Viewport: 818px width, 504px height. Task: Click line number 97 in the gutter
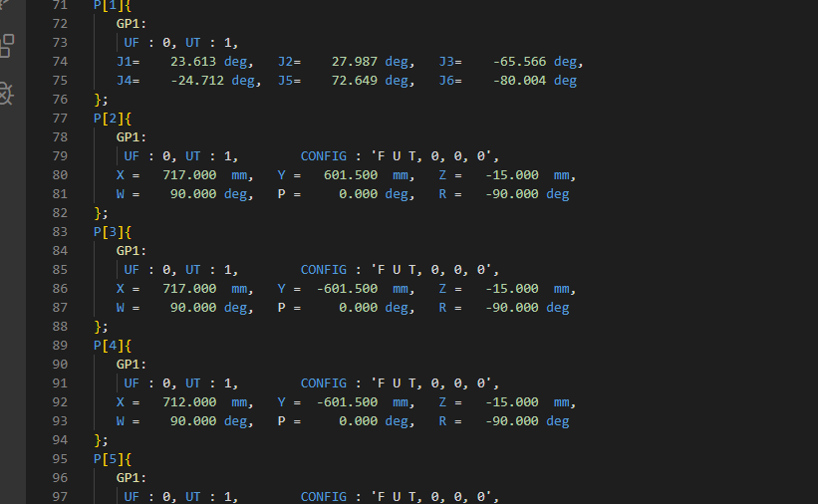(60, 497)
